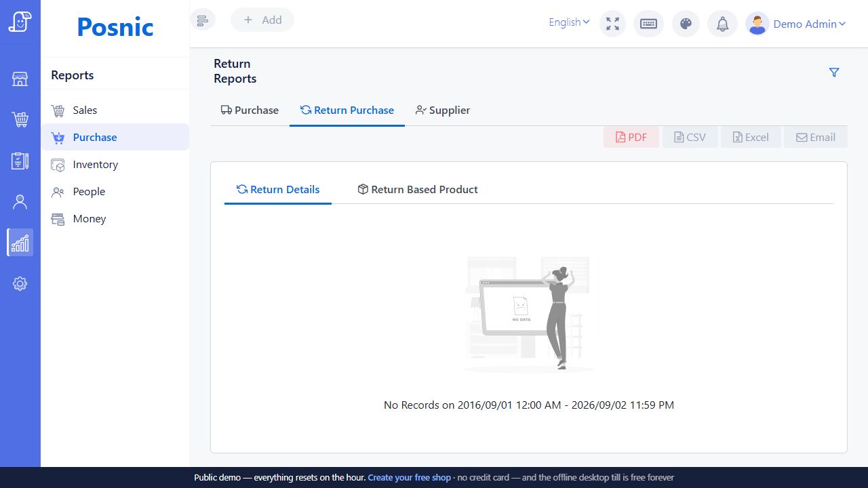The width and height of the screenshot is (868, 488).
Task: Click the Reports sidebar heading
Action: [x=73, y=75]
